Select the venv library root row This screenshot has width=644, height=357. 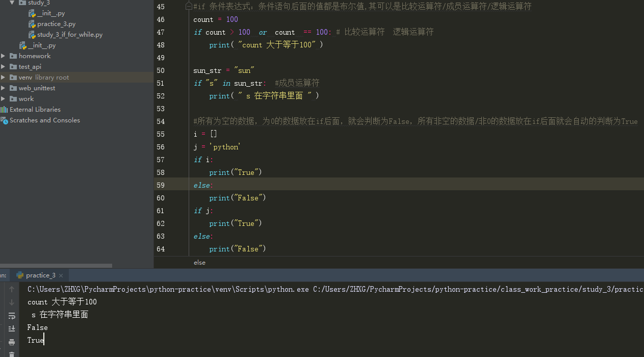76,78
